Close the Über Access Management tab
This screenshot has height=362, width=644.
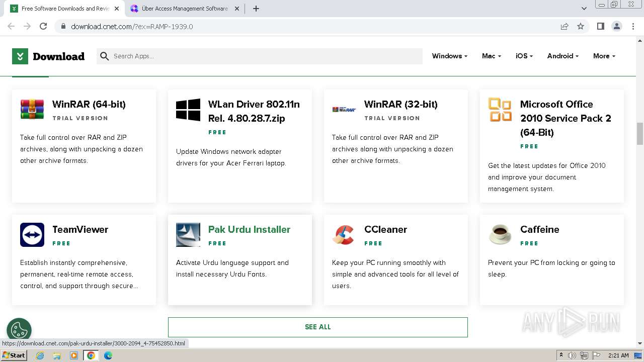pyautogui.click(x=236, y=9)
